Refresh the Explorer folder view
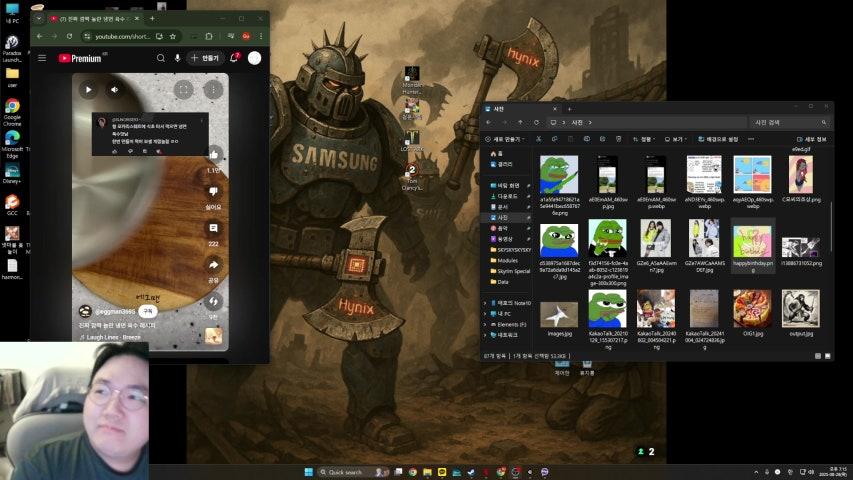The height and width of the screenshot is (480, 853). (536, 122)
